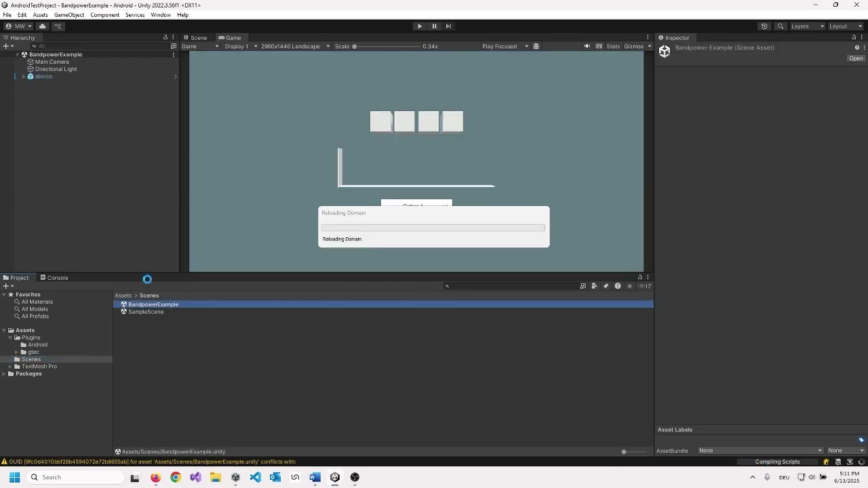Open the Game view mode dropdown

200,47
